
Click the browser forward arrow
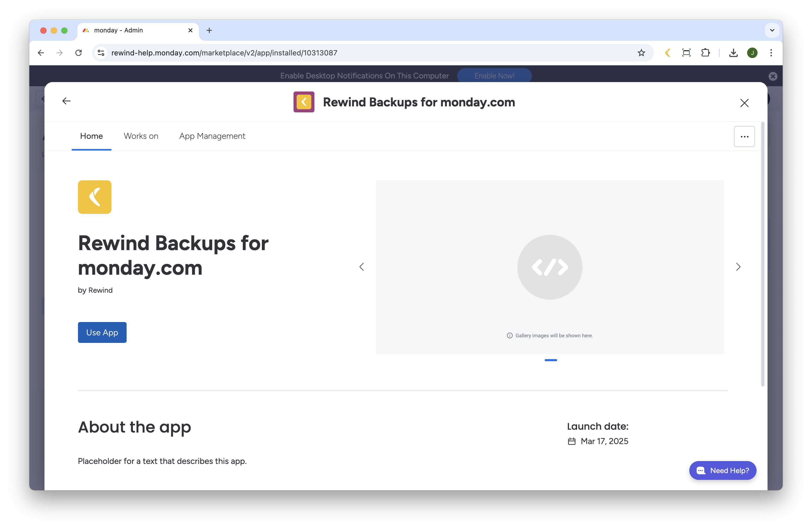click(x=60, y=53)
